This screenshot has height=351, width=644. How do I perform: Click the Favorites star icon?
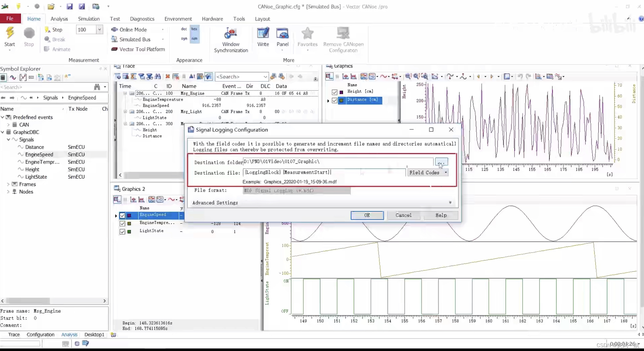[307, 33]
